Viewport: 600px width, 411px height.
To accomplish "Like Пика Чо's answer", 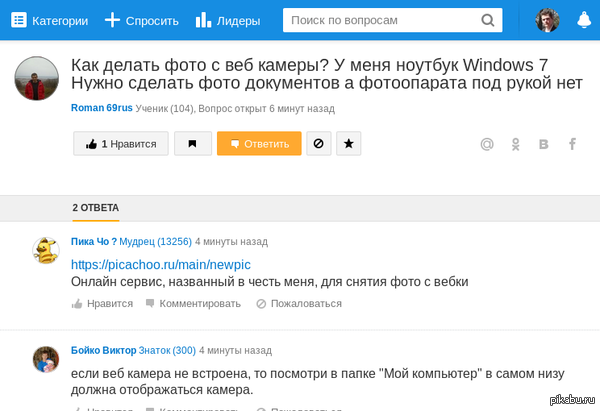I will 102,303.
